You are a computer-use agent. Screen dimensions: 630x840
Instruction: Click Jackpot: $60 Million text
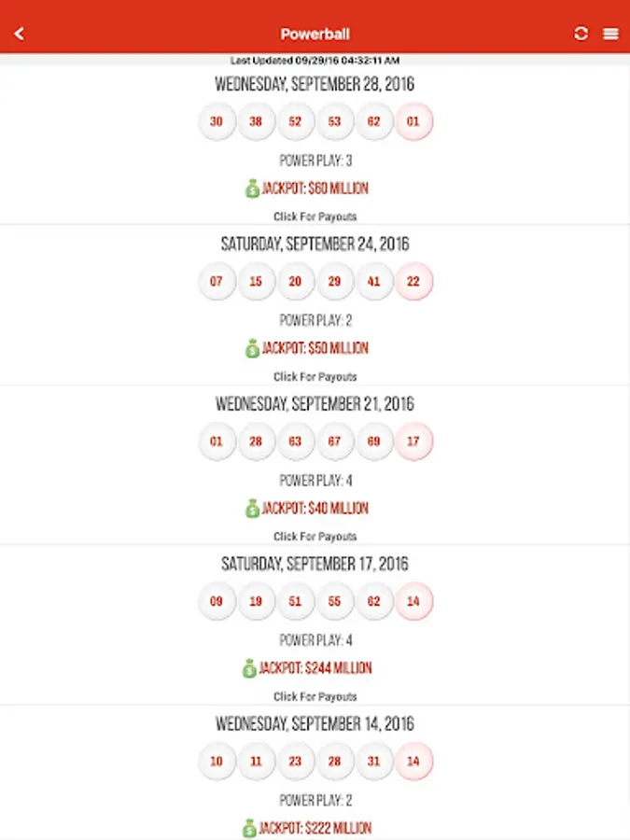tap(315, 189)
